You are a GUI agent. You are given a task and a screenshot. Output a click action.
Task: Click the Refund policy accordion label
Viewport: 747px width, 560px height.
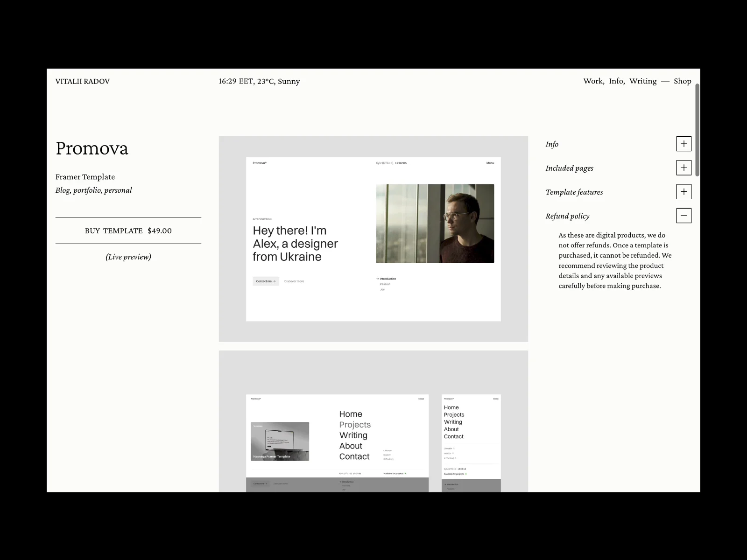567,216
